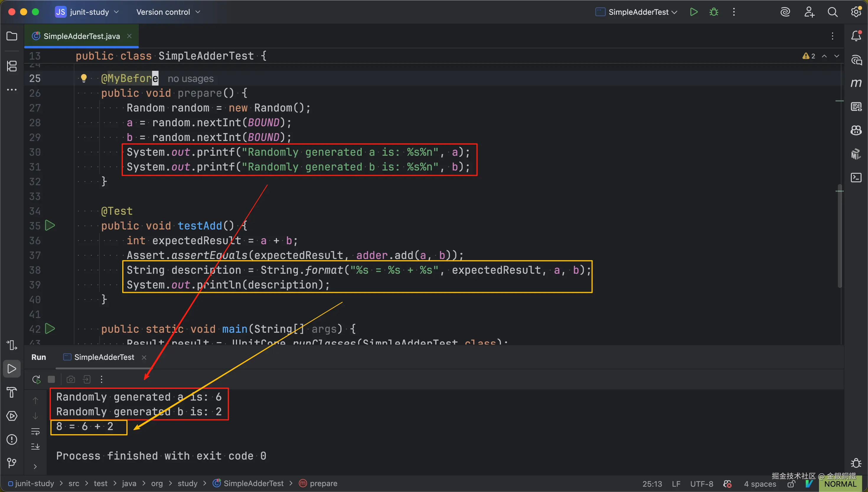868x492 pixels.
Task: Toggle scroll to end in console
Action: 35,446
